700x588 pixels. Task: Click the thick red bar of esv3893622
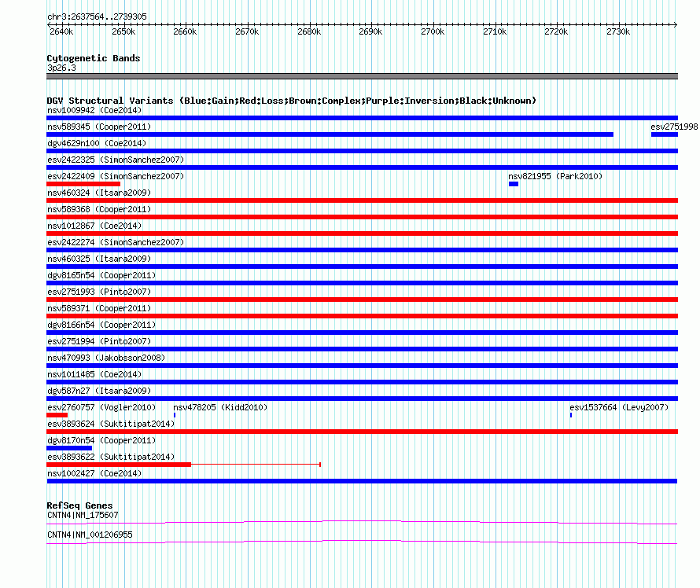pyautogui.click(x=119, y=465)
